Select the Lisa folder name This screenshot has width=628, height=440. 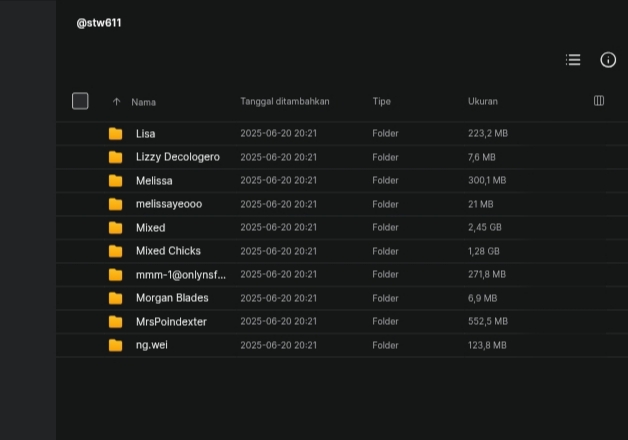click(145, 134)
